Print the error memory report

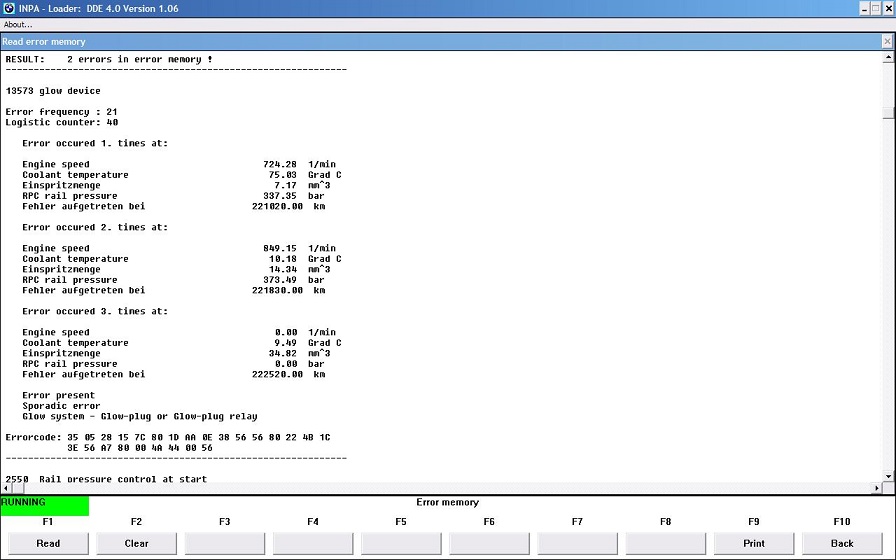coord(754,543)
